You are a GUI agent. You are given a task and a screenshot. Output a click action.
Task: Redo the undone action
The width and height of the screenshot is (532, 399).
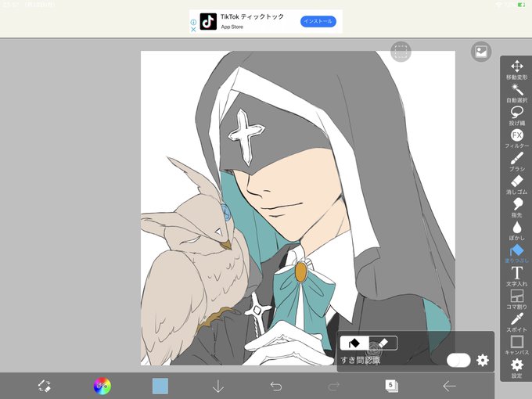[x=334, y=386]
